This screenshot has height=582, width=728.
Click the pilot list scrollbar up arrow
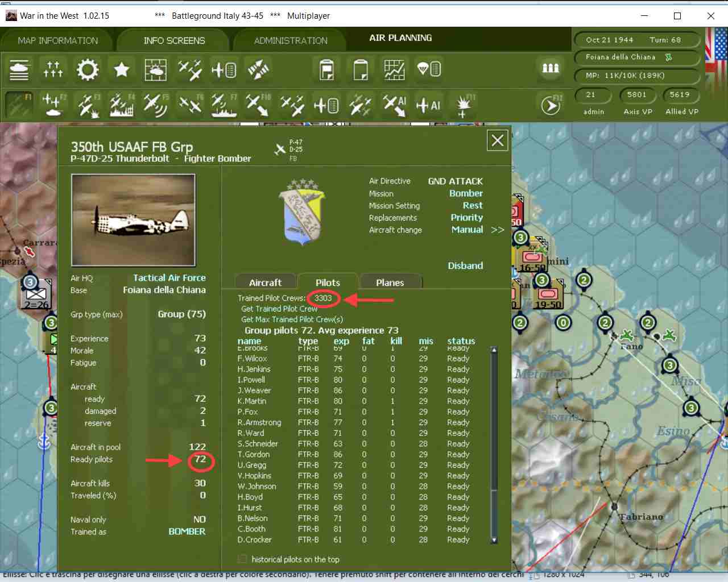point(494,350)
